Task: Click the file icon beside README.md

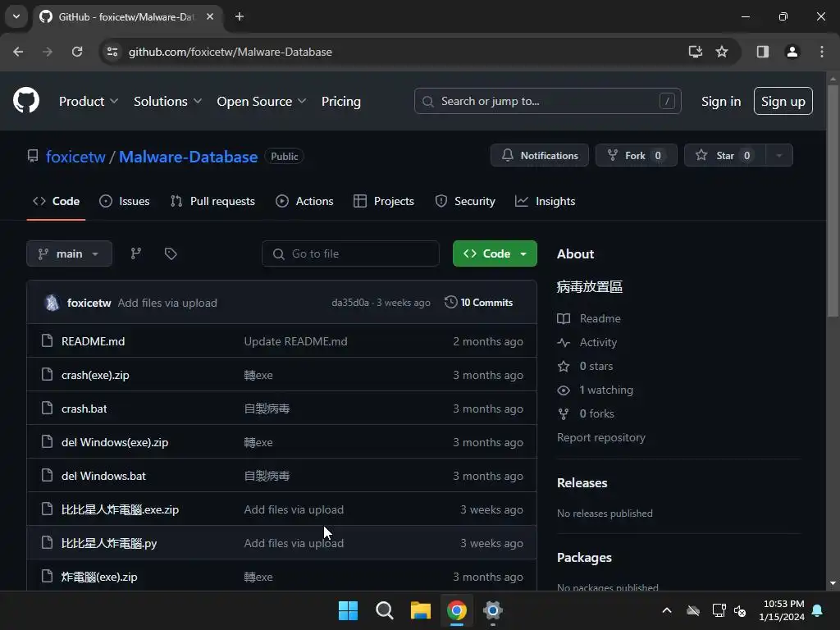Action: pyautogui.click(x=47, y=340)
